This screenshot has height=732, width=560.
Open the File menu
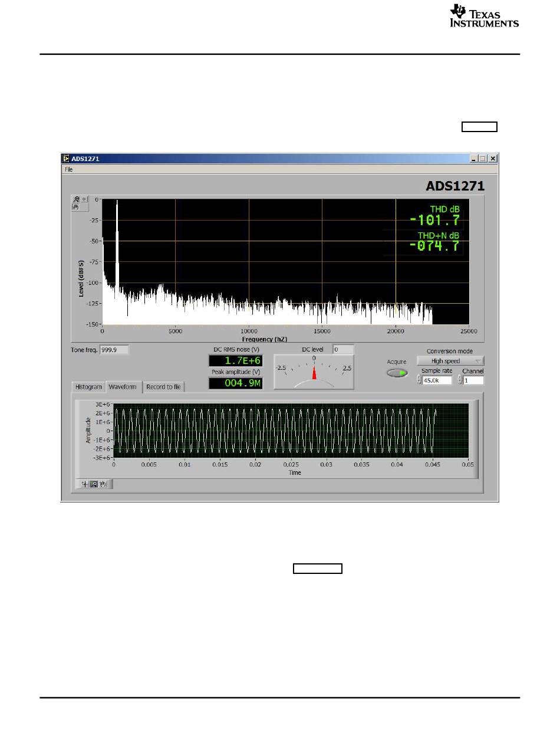(x=69, y=169)
